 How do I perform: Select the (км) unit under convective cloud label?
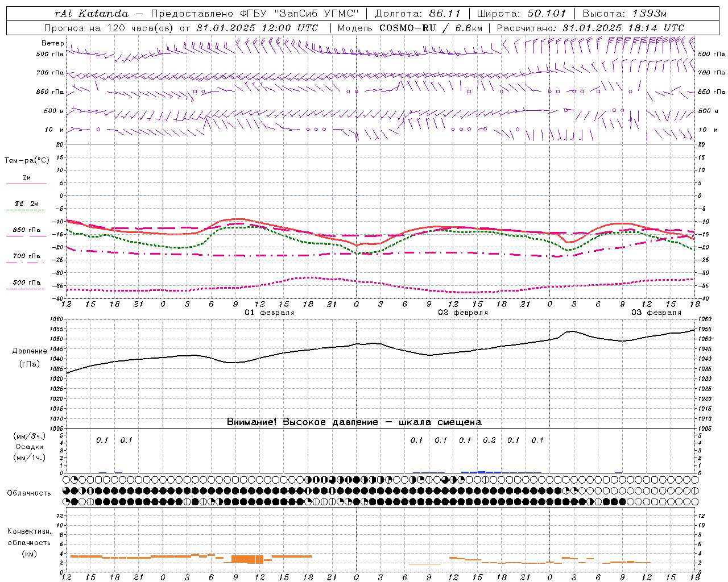click(x=29, y=554)
